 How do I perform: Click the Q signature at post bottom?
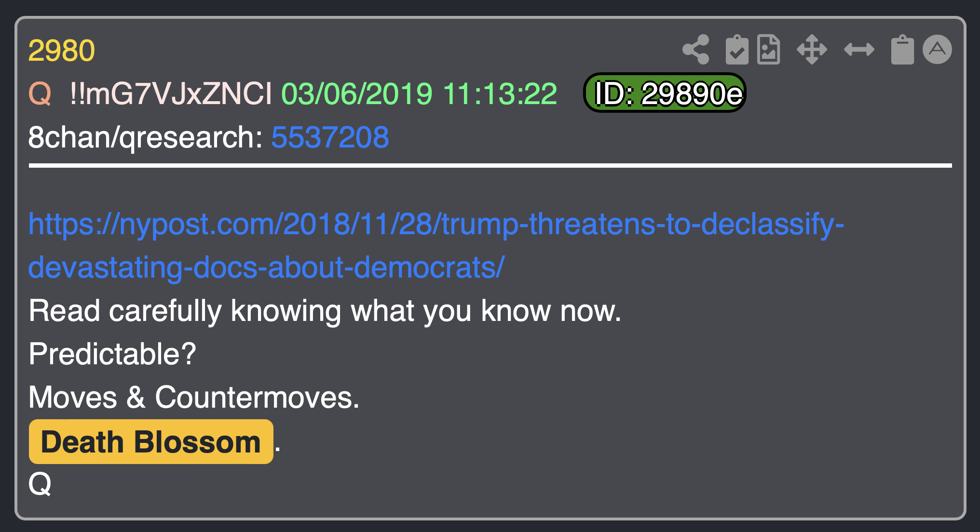pyautogui.click(x=40, y=484)
